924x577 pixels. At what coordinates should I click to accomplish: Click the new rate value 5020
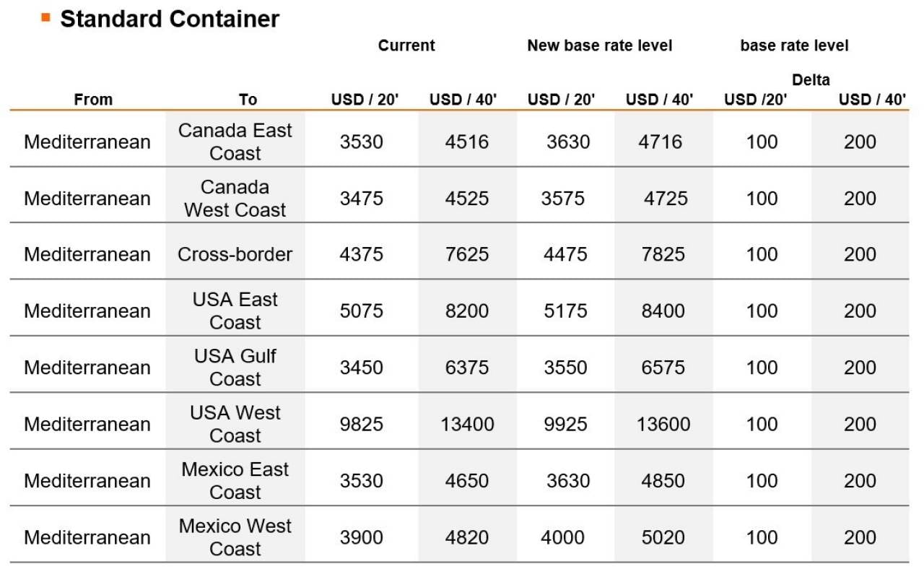(x=663, y=537)
